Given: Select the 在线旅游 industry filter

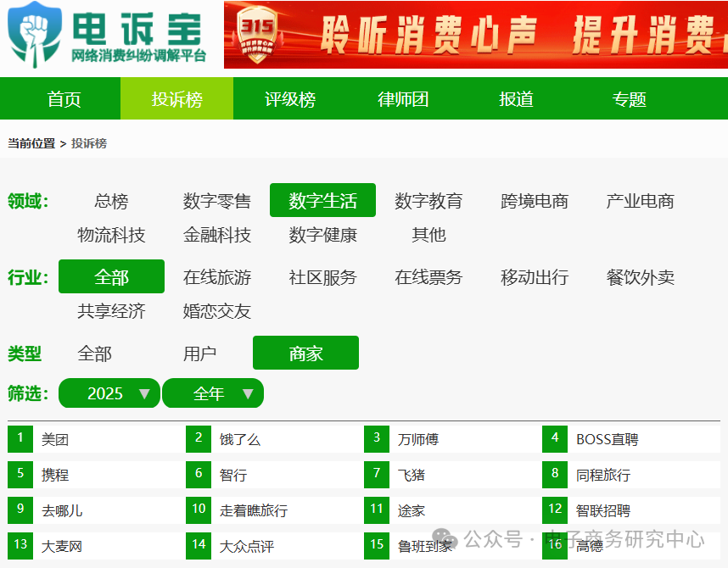Looking at the screenshot, I should tap(217, 276).
